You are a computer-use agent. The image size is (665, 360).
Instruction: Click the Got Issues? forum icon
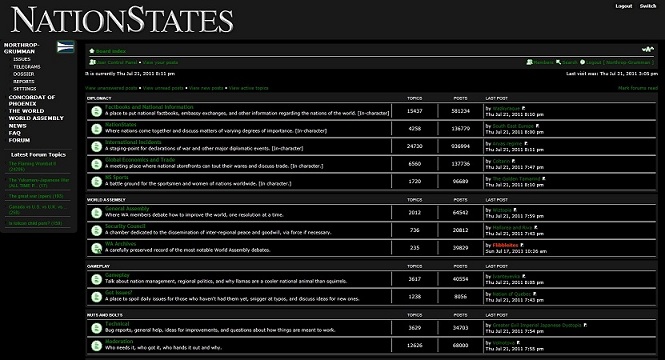coord(96,297)
